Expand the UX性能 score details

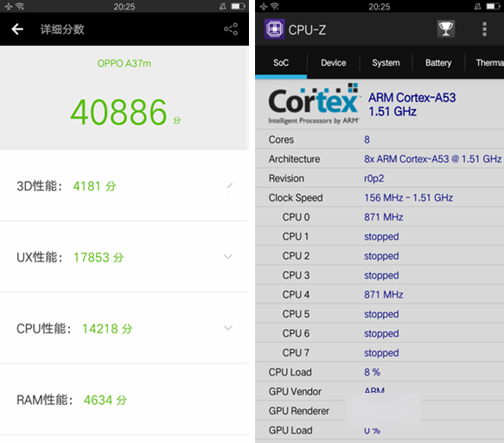coord(228,256)
